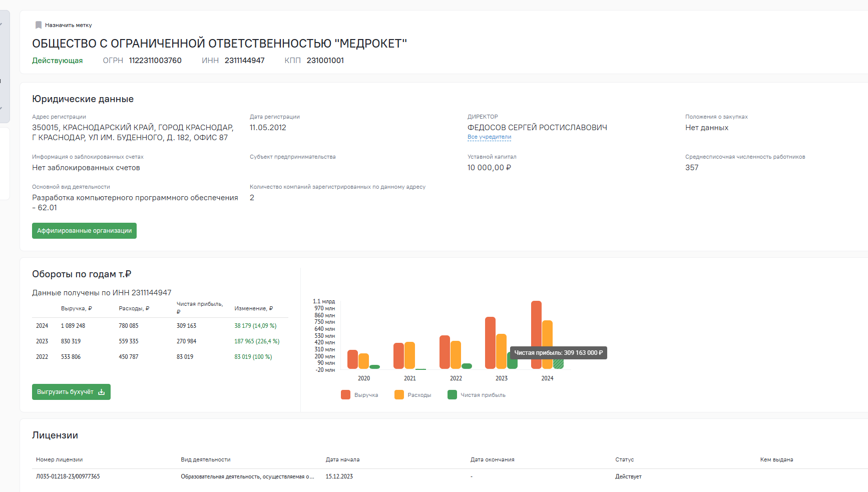The height and width of the screenshot is (492, 868).
Task: Click the ИНН number 2311144947 in header
Action: (244, 61)
